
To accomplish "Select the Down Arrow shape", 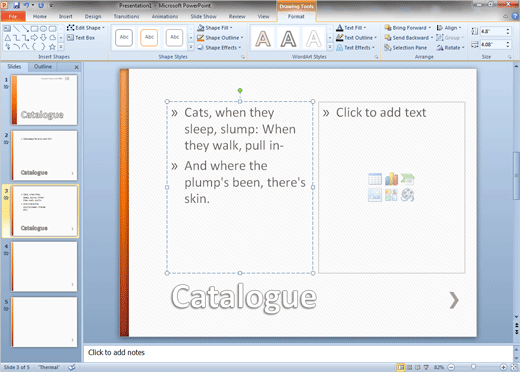I will click(43, 38).
